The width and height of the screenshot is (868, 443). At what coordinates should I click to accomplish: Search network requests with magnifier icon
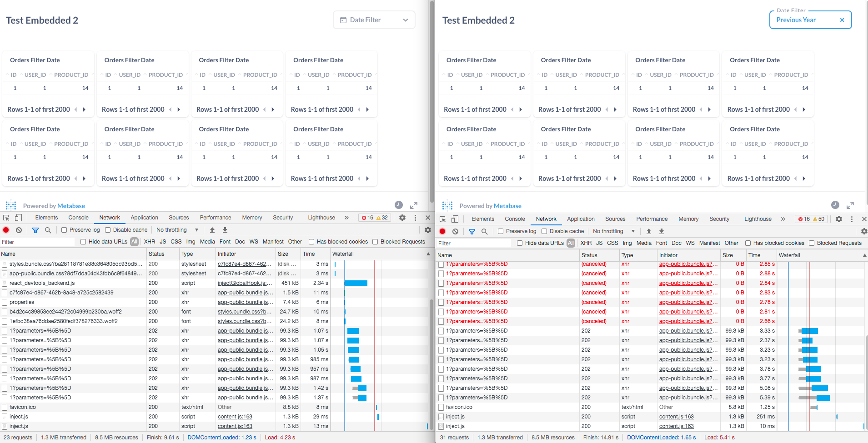point(47,230)
